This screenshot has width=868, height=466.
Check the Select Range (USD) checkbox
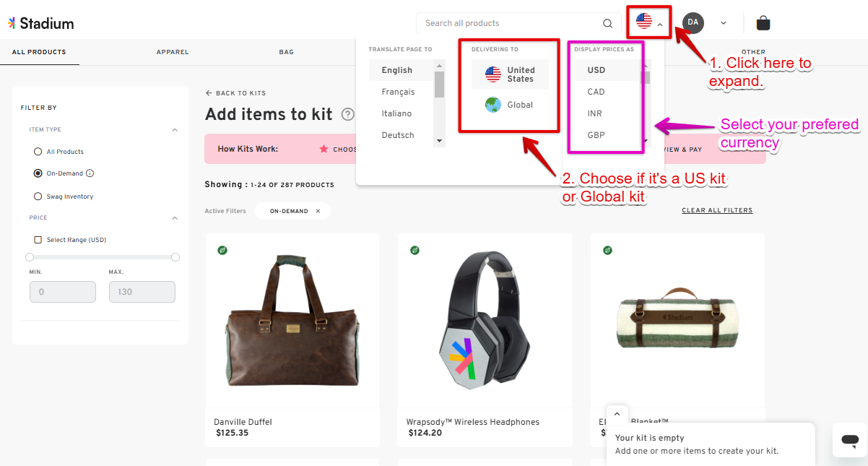pyautogui.click(x=38, y=240)
